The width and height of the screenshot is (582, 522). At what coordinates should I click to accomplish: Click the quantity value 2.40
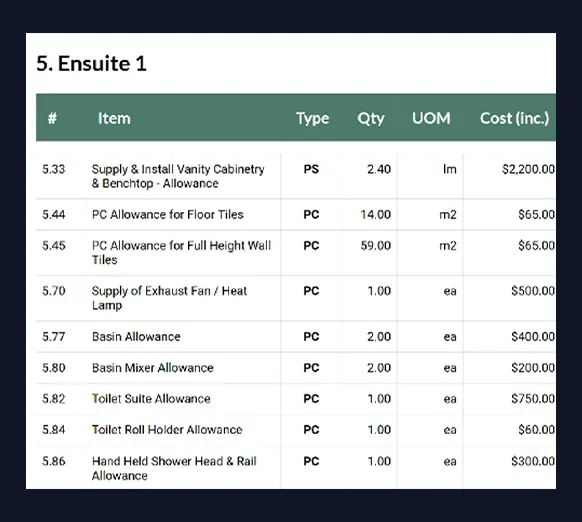coord(379,169)
